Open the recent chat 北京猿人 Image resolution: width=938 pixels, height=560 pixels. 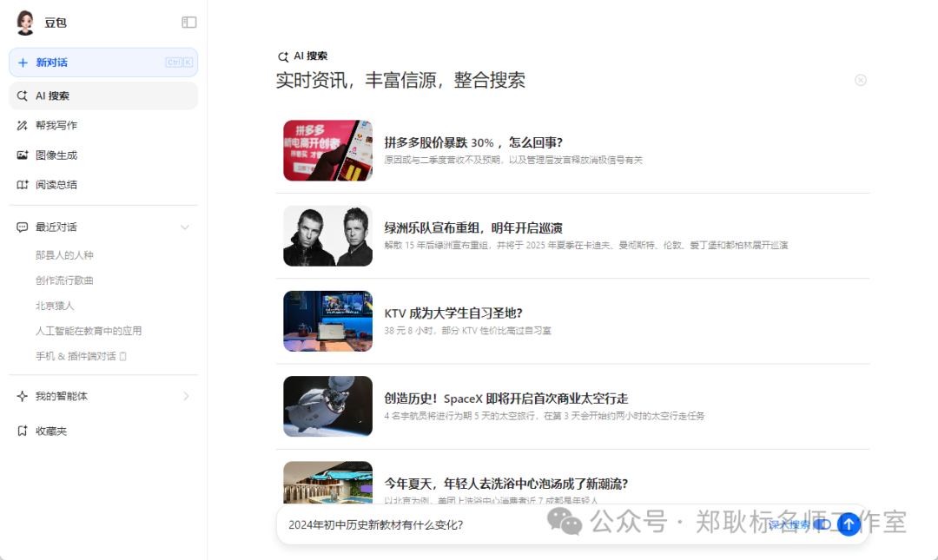click(x=55, y=306)
